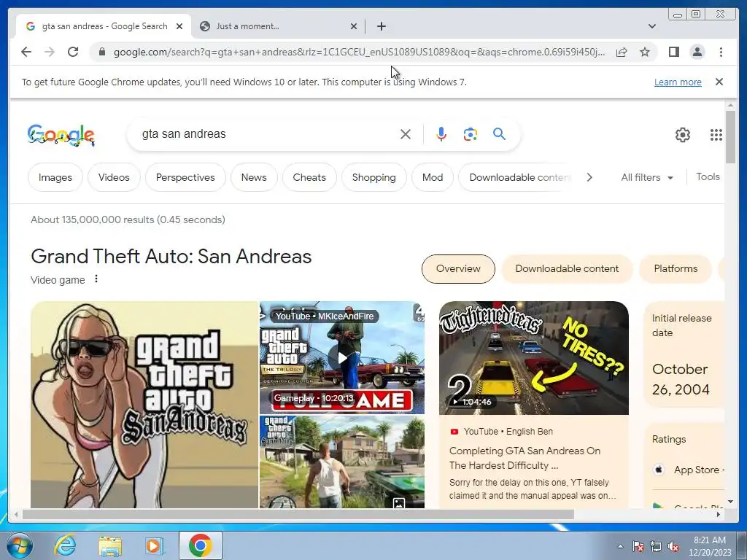Screen dimensions: 747x560
Task: Open more options dots beside Video game
Action: [x=96, y=279]
